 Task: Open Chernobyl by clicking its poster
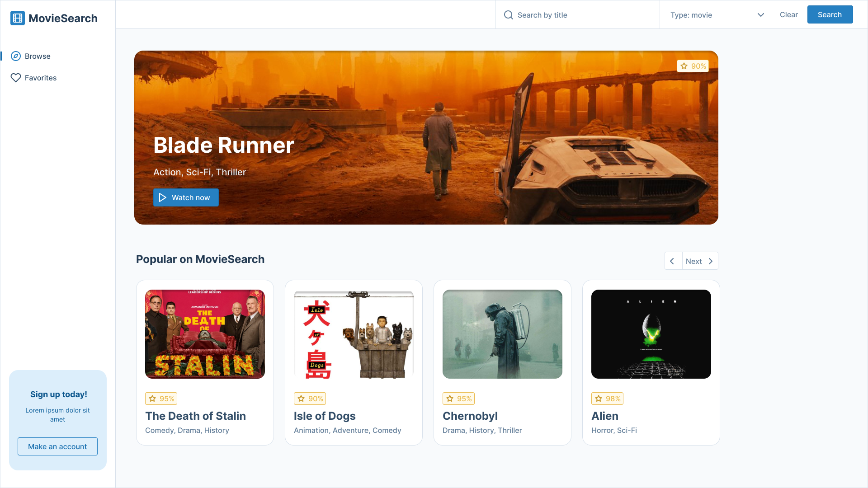click(502, 334)
